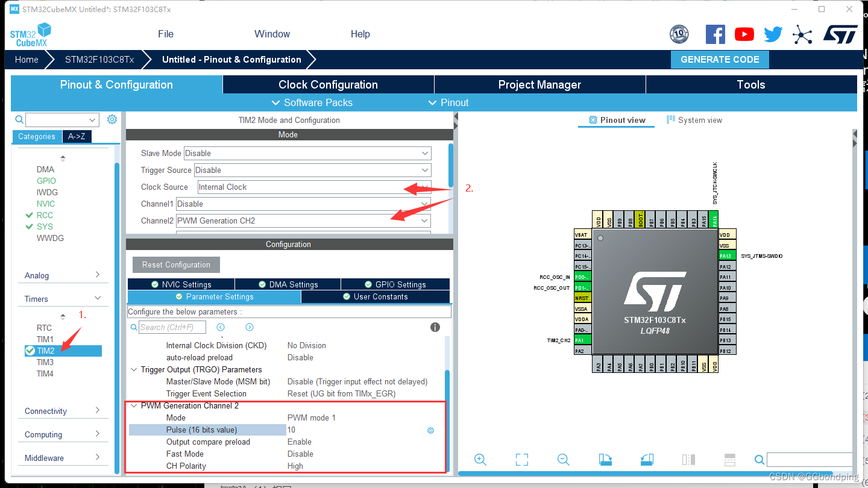The height and width of the screenshot is (488, 868).
Task: Open the File menu
Action: click(166, 34)
